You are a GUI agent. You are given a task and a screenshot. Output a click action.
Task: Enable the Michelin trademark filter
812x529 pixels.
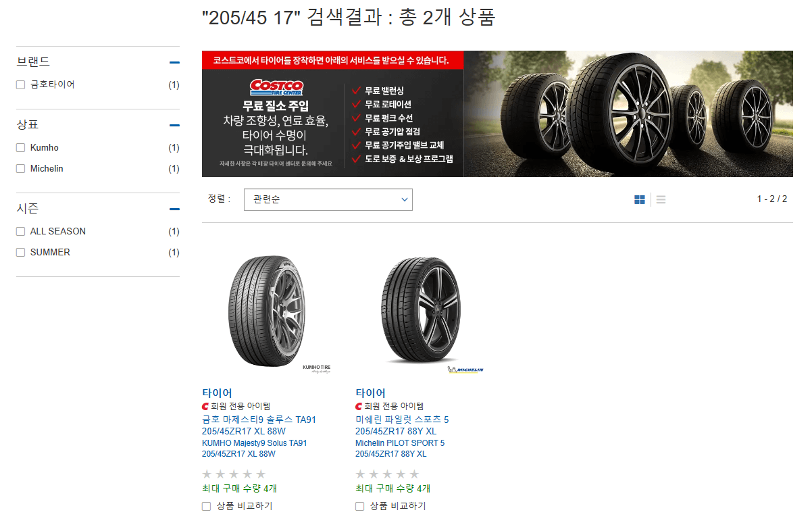20,168
